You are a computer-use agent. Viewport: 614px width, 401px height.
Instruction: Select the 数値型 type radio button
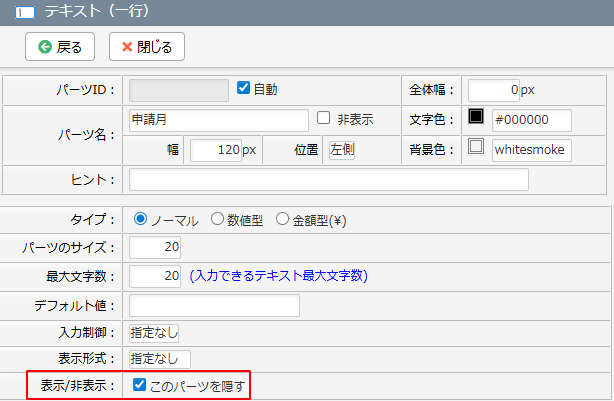[217, 219]
